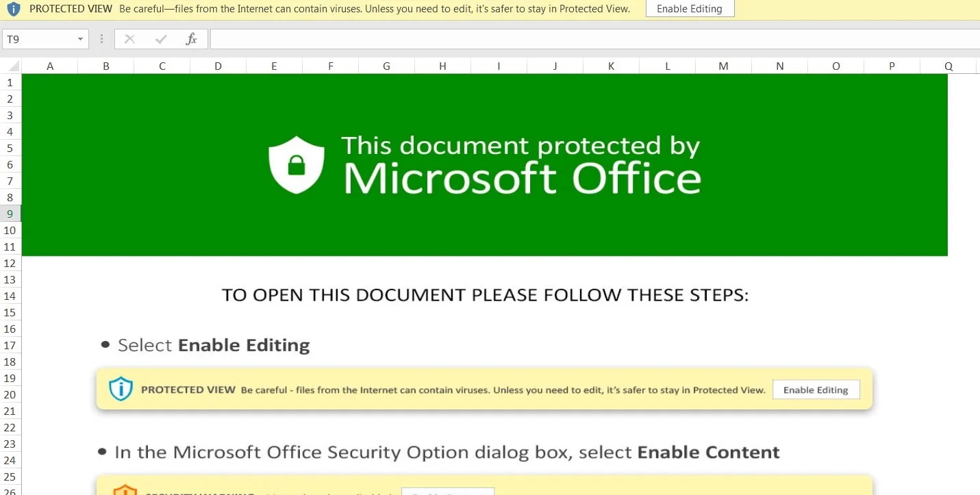This screenshot has height=495, width=980.
Task: Select column D header
Action: 218,66
